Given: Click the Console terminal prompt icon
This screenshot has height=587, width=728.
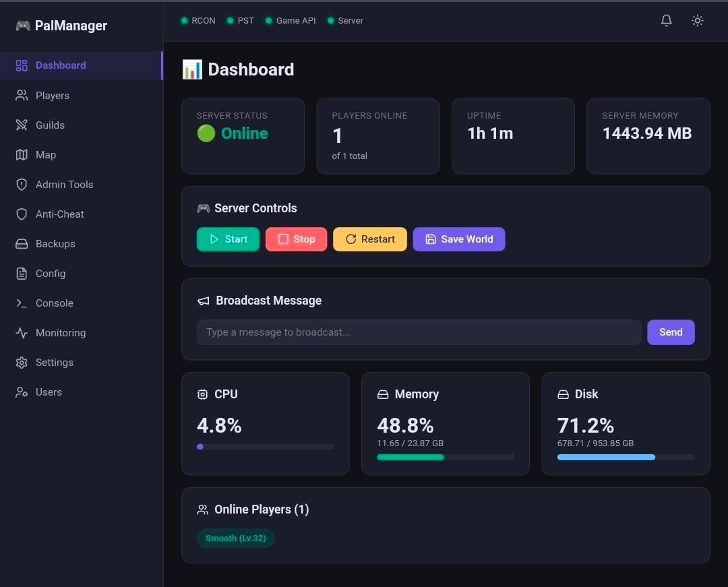Looking at the screenshot, I should click(x=22, y=303).
